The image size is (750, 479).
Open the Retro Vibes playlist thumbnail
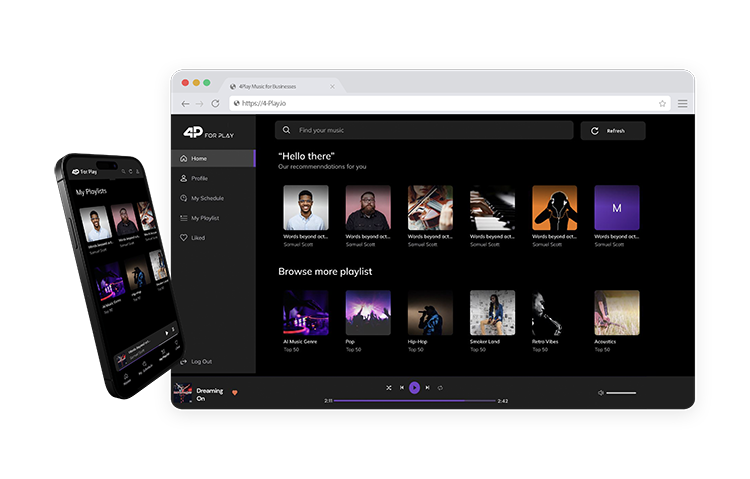click(x=554, y=312)
